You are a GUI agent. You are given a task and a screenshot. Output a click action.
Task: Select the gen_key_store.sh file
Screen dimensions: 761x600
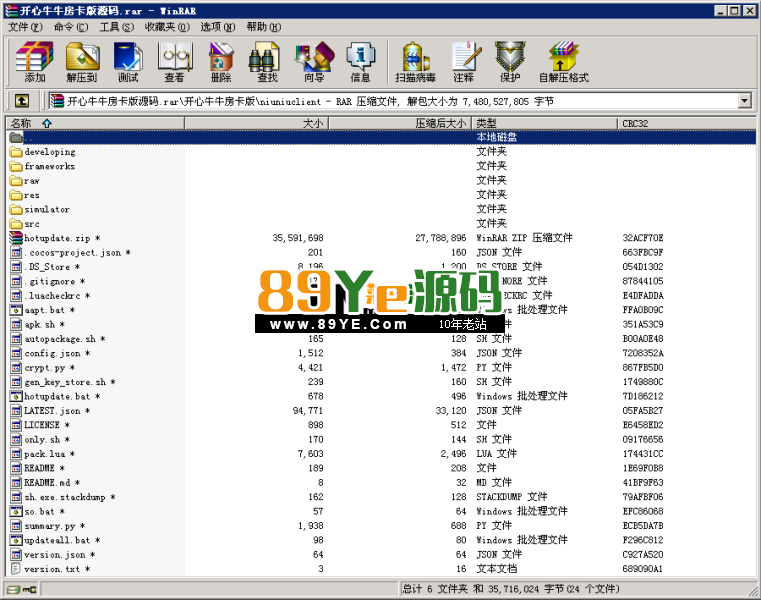click(x=63, y=382)
